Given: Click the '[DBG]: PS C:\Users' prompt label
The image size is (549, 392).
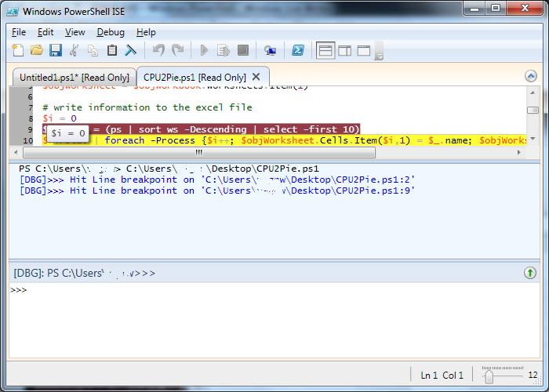Looking at the screenshot, I should coord(84,273).
